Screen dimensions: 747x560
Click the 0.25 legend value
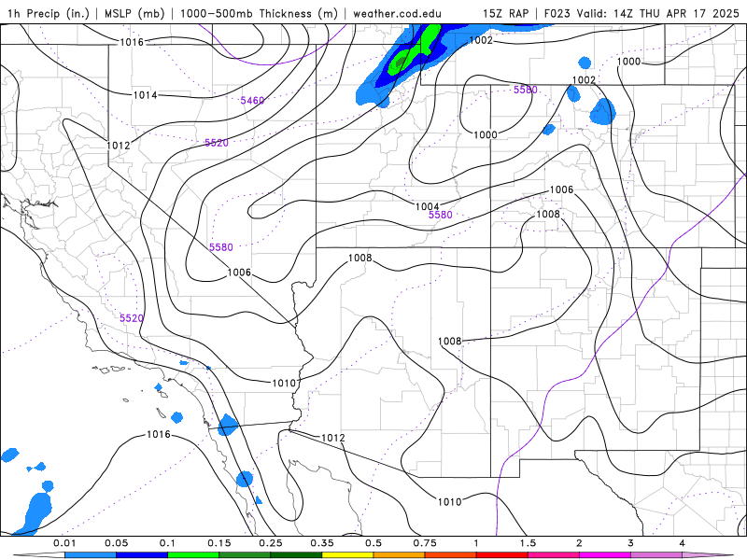(x=271, y=543)
